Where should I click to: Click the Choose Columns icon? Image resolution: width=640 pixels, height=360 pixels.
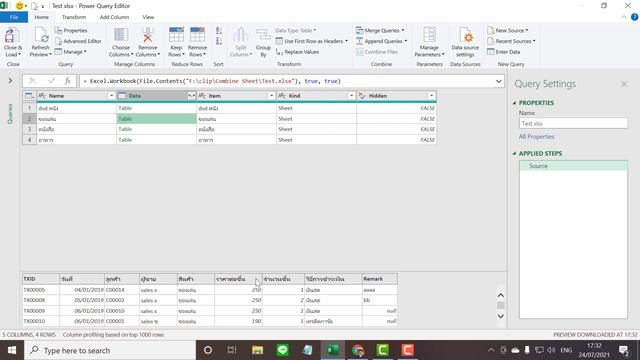point(121,36)
